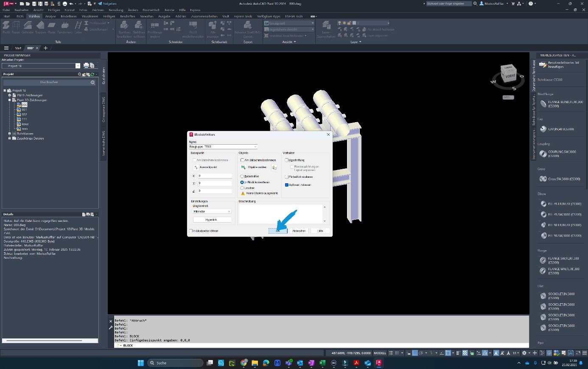Open the Project 18 project dropdown
The width and height of the screenshot is (588, 369).
(78, 66)
